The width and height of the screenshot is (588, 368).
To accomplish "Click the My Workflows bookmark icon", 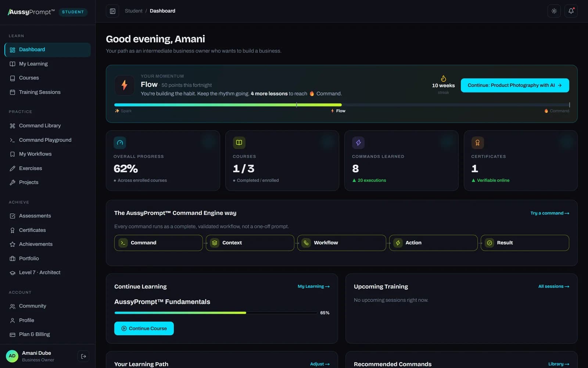I will tap(12, 154).
